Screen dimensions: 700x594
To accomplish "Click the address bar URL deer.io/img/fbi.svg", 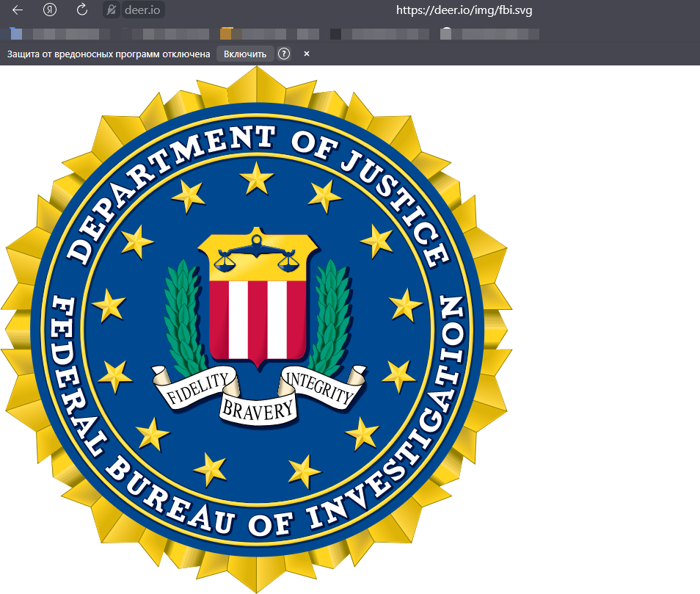I will click(x=464, y=10).
